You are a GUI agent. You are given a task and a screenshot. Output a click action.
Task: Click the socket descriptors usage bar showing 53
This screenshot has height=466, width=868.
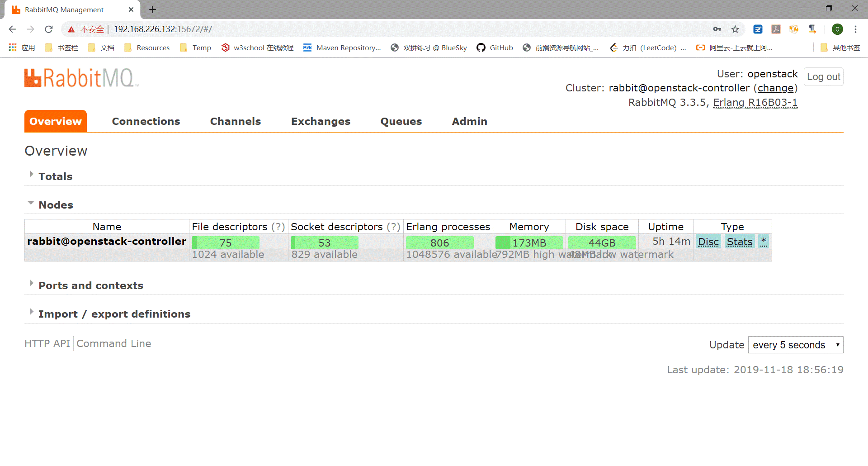pyautogui.click(x=325, y=243)
